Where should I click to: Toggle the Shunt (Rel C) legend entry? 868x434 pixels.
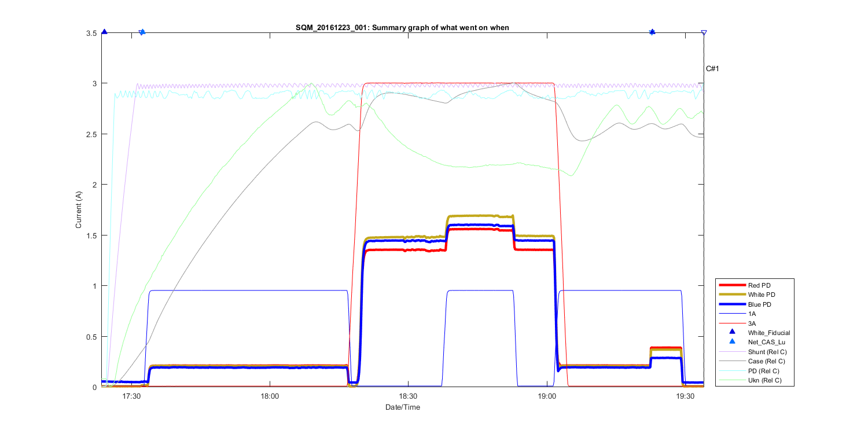[767, 351]
